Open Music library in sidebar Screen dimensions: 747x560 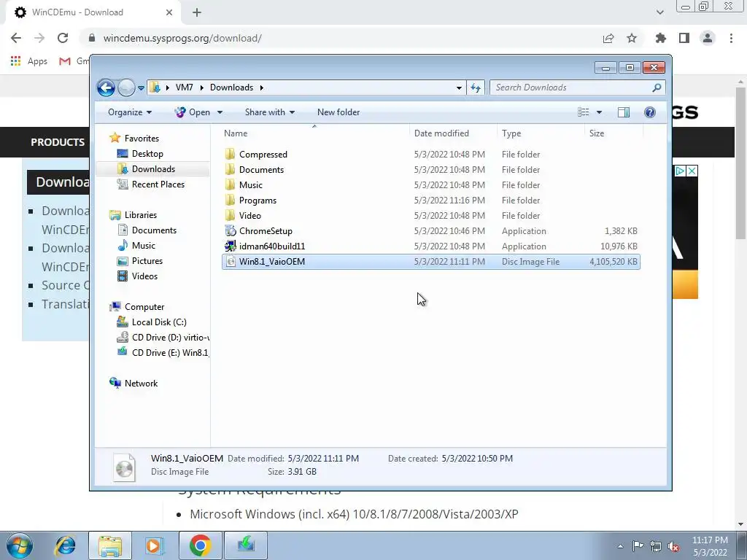click(x=143, y=246)
